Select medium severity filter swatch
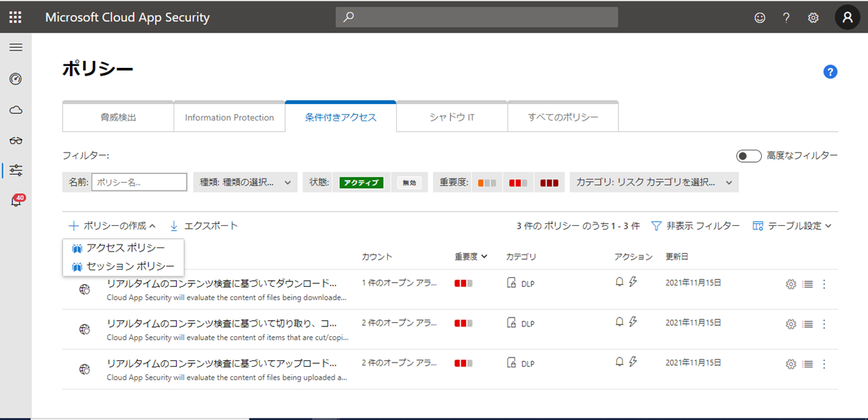 coord(518,183)
